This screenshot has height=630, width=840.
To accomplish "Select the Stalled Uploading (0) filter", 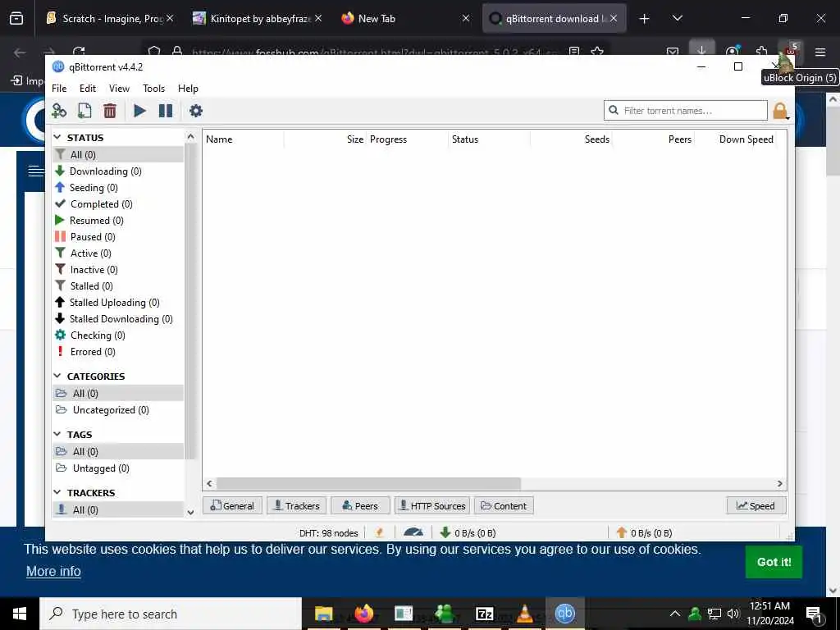I will pos(118,303).
